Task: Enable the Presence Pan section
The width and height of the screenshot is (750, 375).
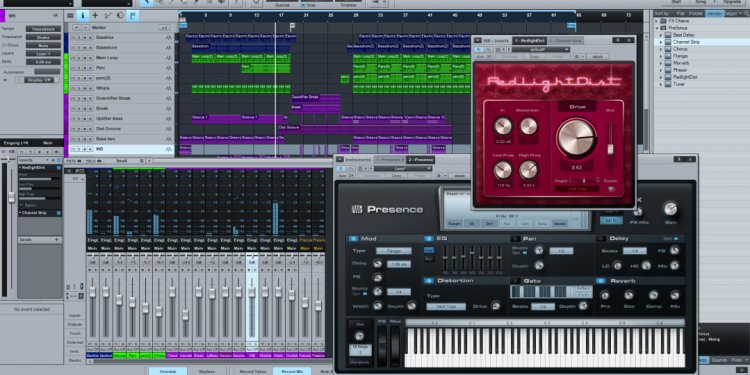Action: tap(516, 239)
